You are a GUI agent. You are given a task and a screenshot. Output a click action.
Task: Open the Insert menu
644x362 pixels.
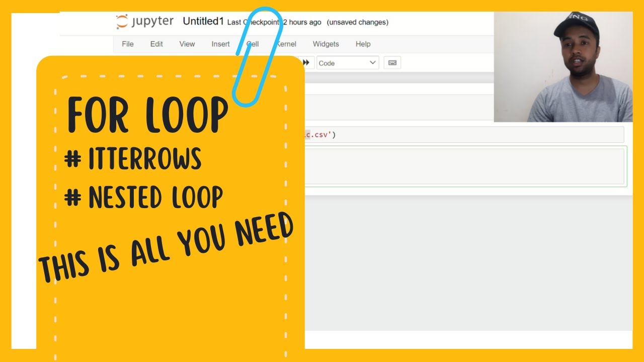click(x=220, y=44)
